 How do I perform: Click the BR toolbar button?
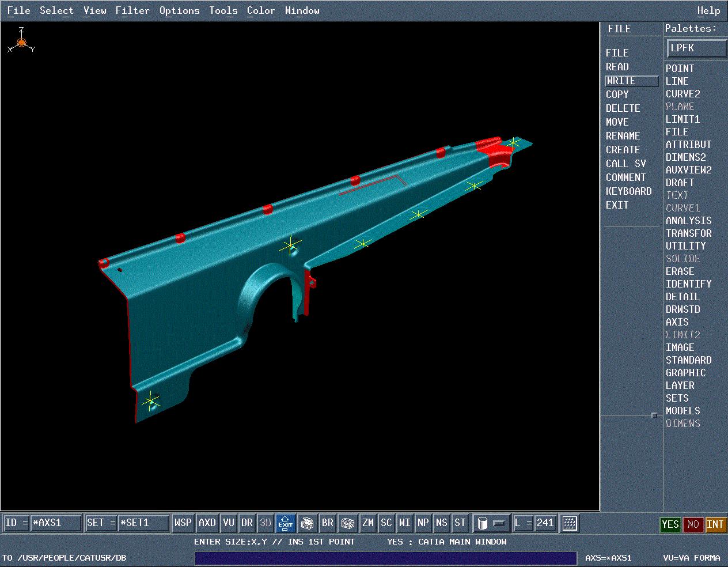pyautogui.click(x=327, y=523)
